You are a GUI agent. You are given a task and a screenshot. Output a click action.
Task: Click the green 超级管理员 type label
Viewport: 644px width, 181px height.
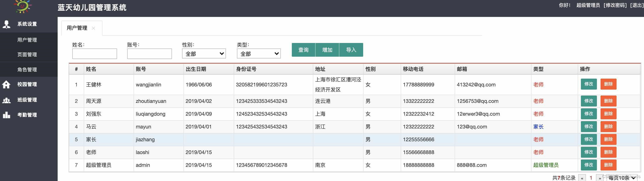546,165
